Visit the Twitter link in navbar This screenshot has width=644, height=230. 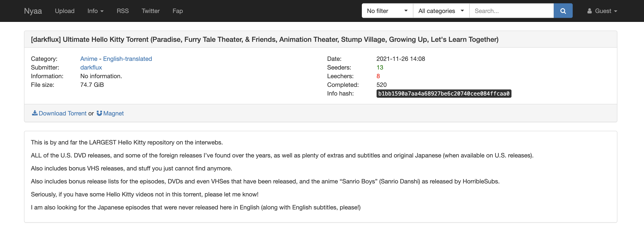[x=150, y=11]
